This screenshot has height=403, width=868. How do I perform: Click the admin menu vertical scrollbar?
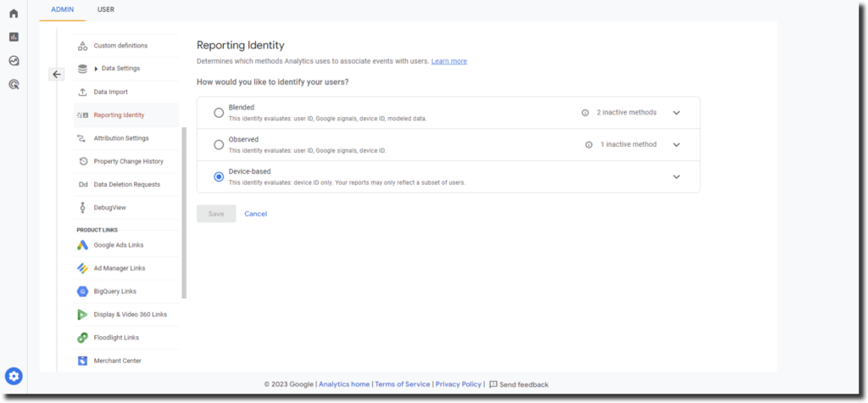coord(184,212)
